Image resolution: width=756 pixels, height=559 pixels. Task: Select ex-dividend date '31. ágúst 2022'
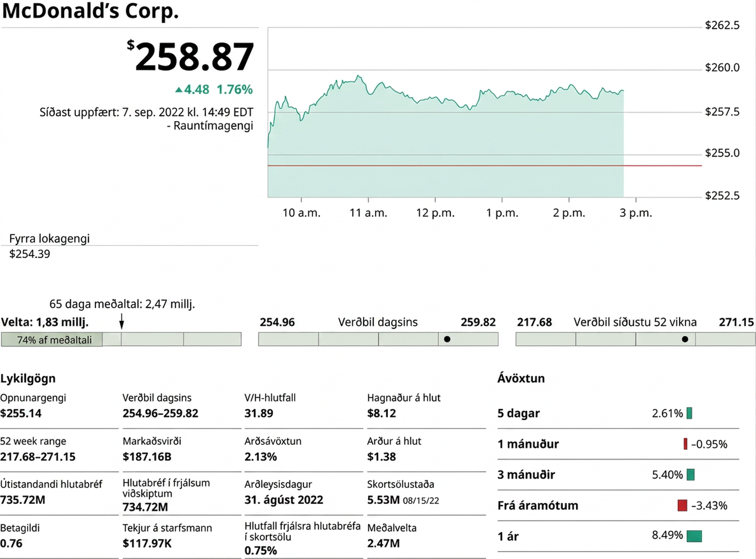pos(284,500)
